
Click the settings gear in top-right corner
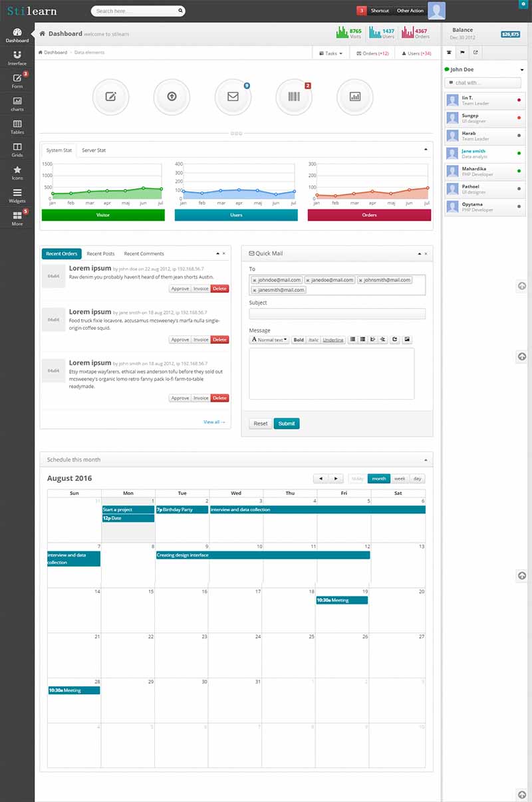[x=523, y=4]
